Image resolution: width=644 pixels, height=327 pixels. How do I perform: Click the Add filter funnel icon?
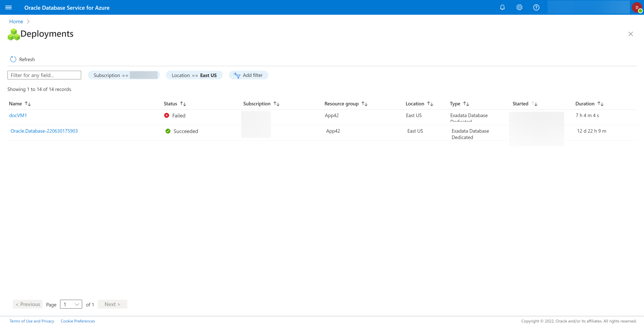click(x=237, y=75)
